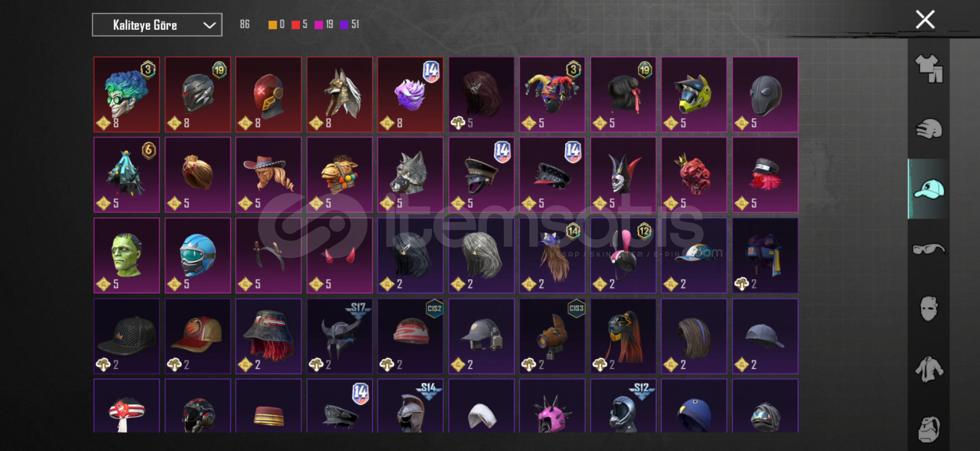Open the face mask category icon
The image size is (980, 451).
point(929,309)
